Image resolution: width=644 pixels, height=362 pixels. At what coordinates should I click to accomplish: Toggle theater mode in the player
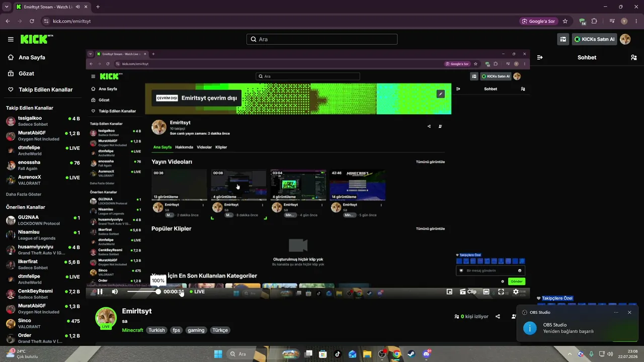click(486, 292)
